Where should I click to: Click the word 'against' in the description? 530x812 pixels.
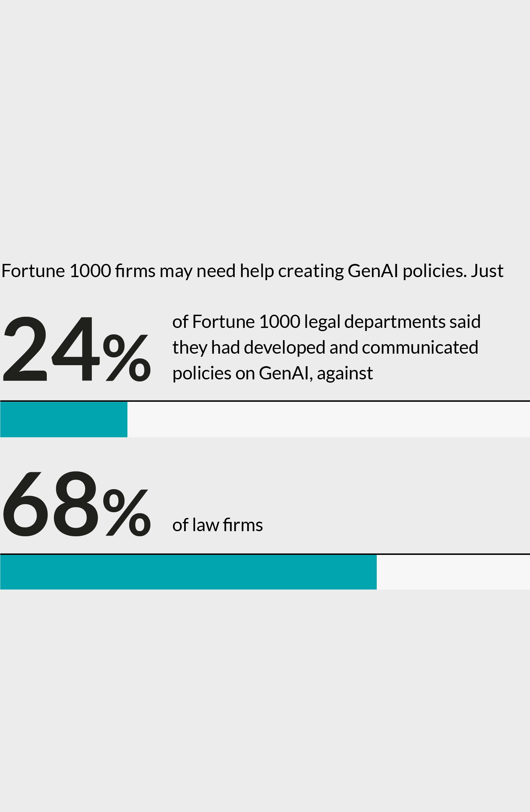point(345,373)
